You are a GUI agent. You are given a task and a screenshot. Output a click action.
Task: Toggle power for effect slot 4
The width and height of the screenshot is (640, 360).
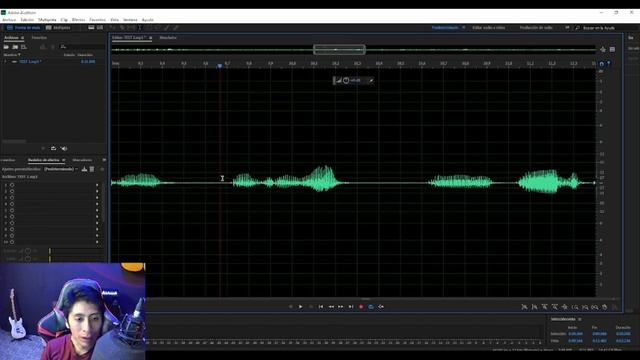[x=12, y=204]
